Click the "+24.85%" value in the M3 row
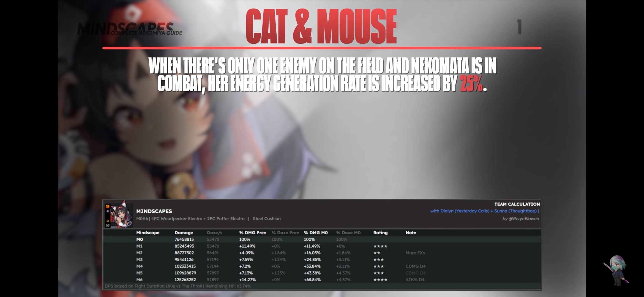644x297 pixels. tap(312, 260)
